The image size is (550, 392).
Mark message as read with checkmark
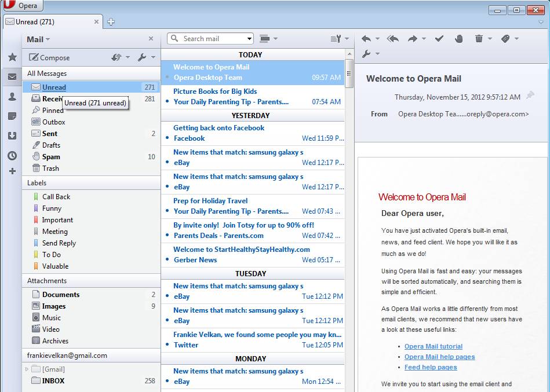[439, 39]
